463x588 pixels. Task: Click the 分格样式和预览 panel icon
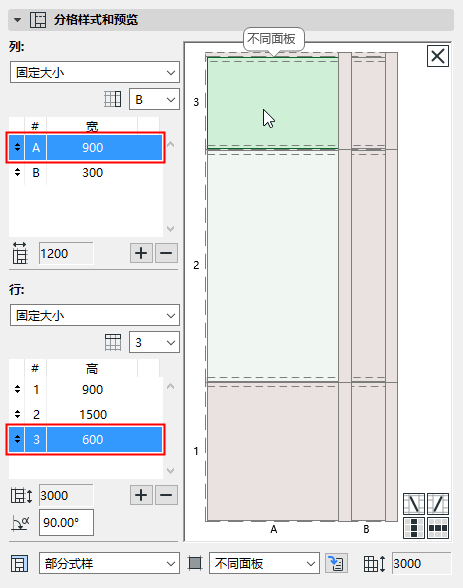(x=38, y=20)
